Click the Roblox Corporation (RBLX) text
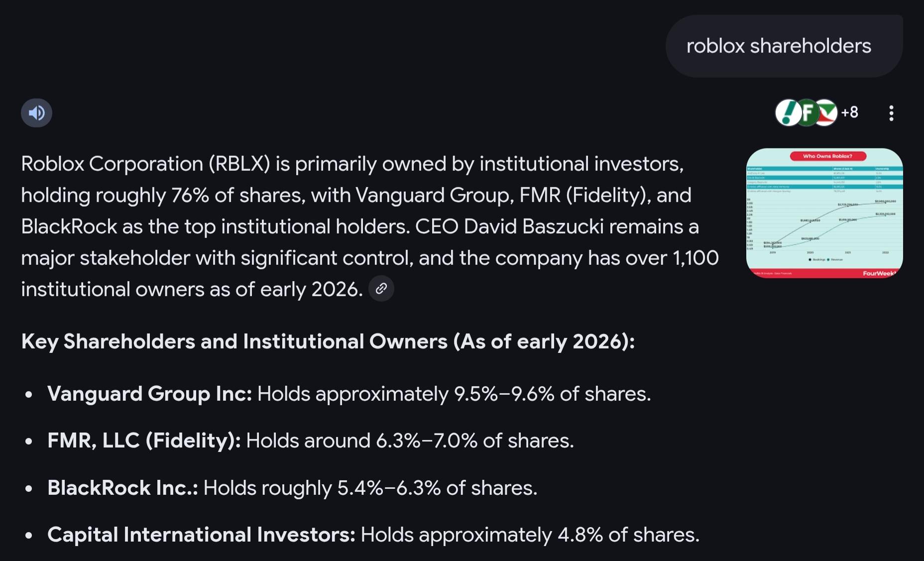Viewport: 924px width, 561px height. pos(145,164)
